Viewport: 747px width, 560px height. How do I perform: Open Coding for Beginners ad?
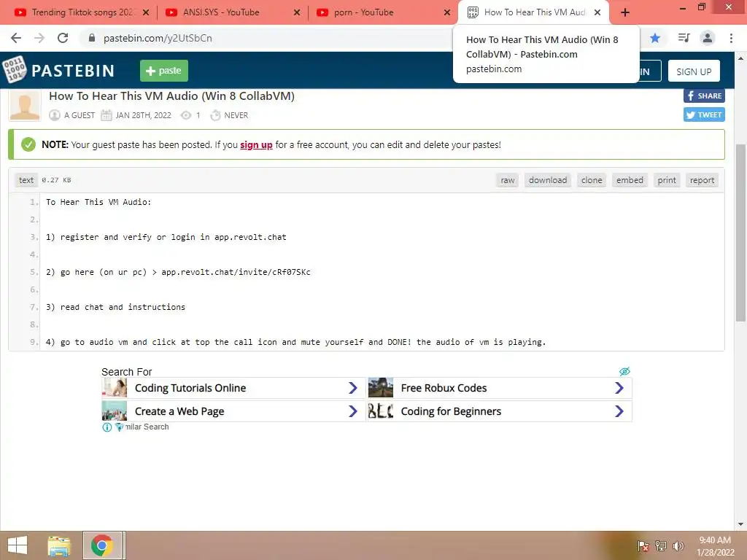click(x=500, y=411)
